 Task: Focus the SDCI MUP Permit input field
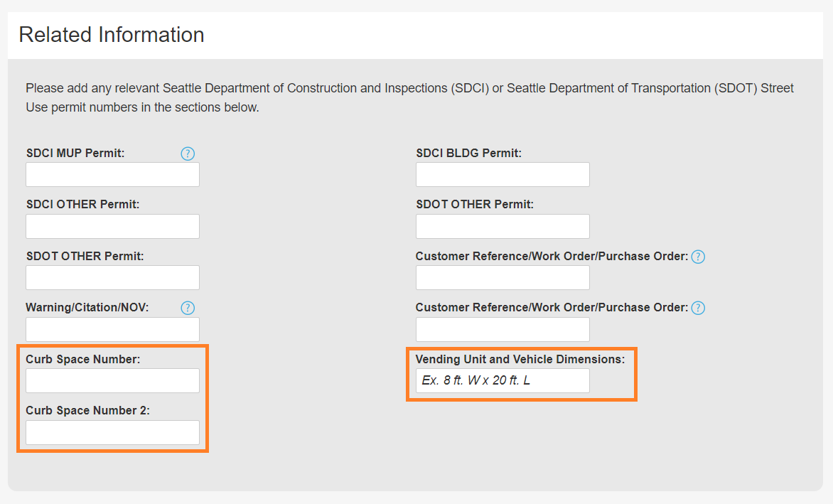click(112, 175)
